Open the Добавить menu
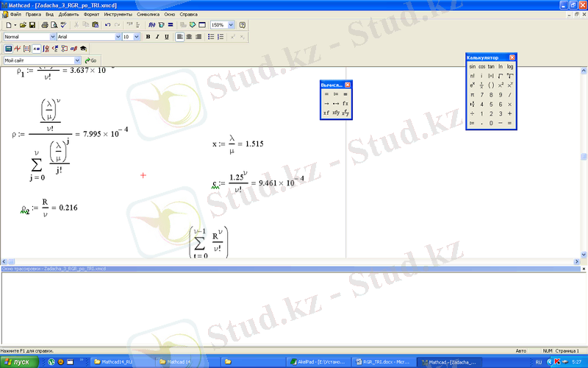This screenshot has width=588, height=368. [68, 14]
